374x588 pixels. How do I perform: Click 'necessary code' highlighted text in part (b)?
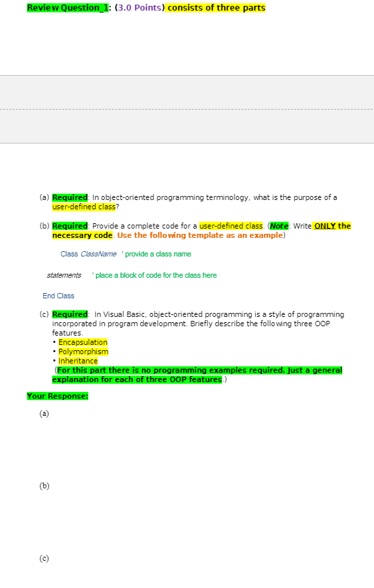(82, 235)
